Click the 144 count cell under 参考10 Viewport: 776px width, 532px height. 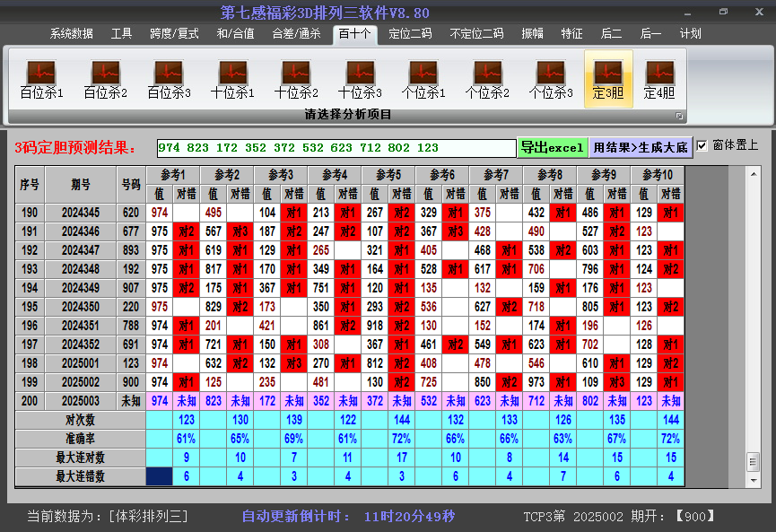pyautogui.click(x=671, y=420)
